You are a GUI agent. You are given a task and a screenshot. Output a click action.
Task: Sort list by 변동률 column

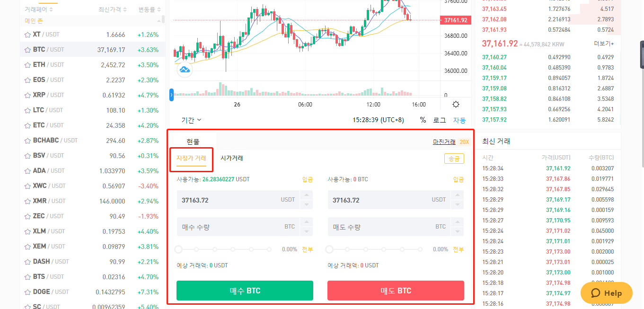click(150, 9)
